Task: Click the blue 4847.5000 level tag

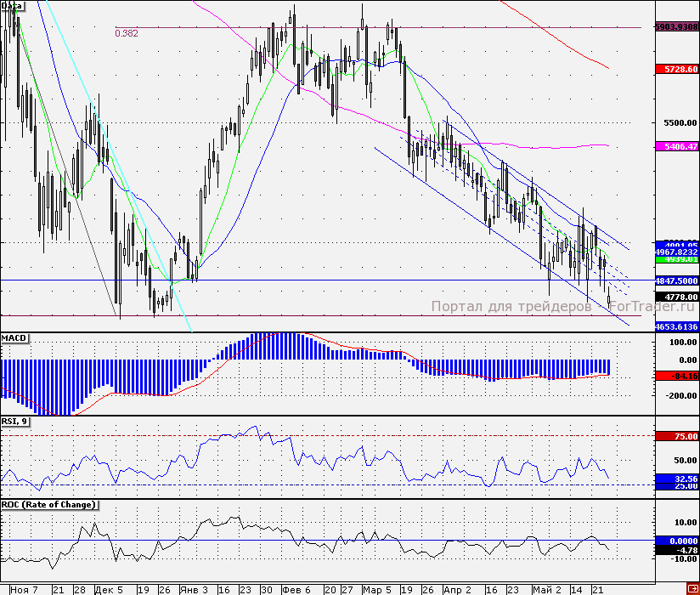Action: click(676, 280)
